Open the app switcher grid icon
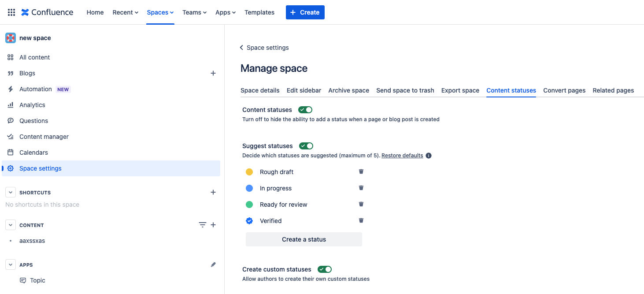The height and width of the screenshot is (294, 644). pyautogui.click(x=11, y=12)
